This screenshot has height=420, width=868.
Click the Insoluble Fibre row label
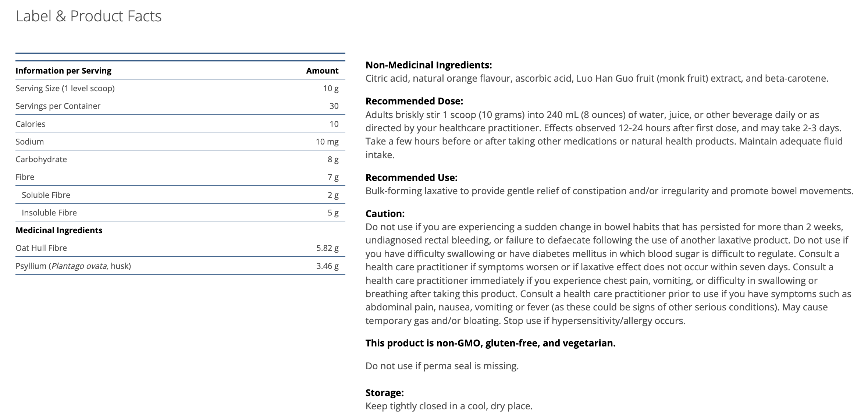49,213
